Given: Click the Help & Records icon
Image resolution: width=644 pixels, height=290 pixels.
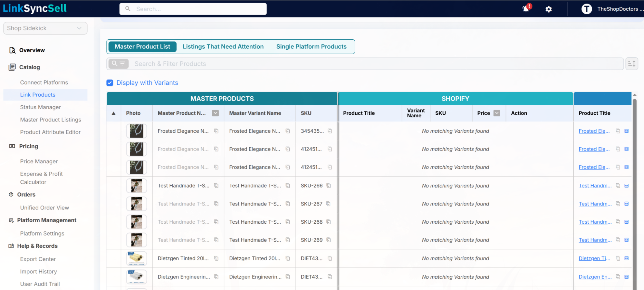Looking at the screenshot, I should (x=11, y=246).
